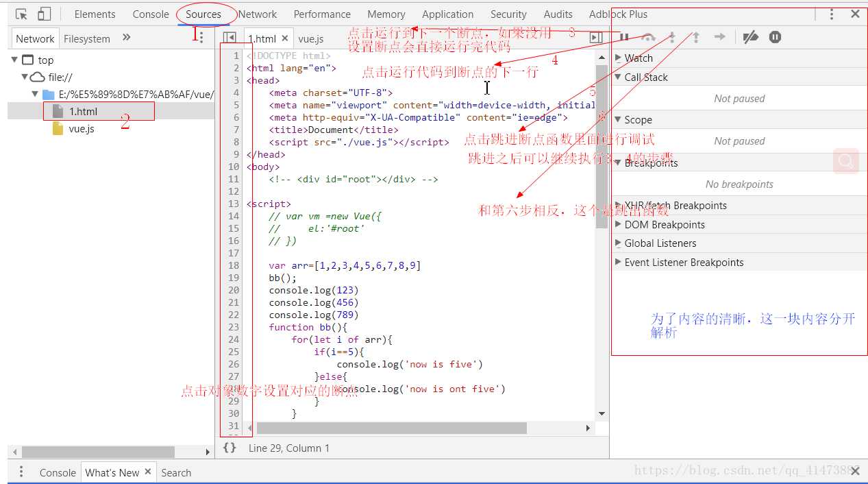Switch to the Elements panel
Viewport: 868px width, 484px height.
95,14
